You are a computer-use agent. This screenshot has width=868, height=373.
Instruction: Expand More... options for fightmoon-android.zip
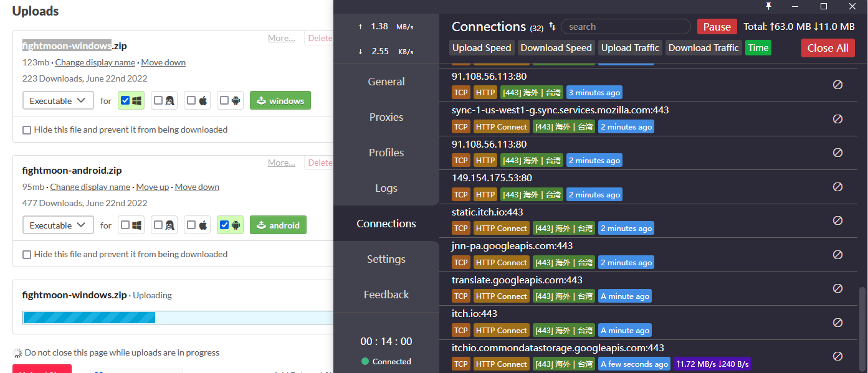281,163
